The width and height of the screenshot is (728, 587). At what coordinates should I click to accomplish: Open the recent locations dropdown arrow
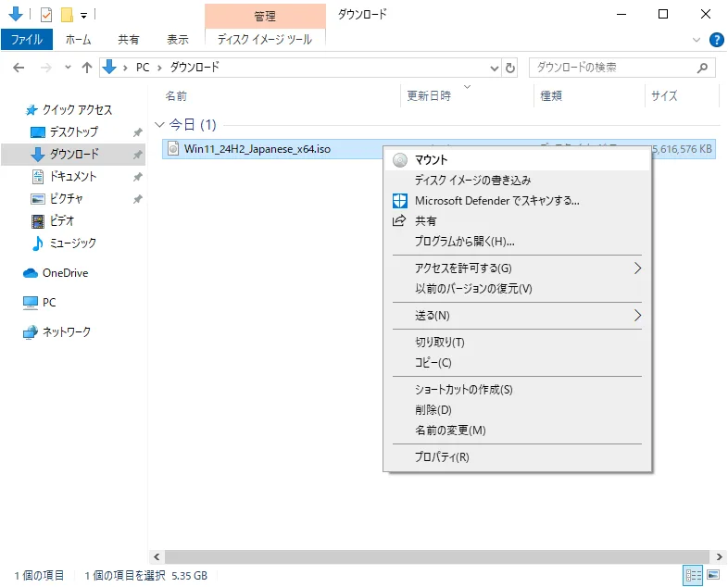pos(69,68)
